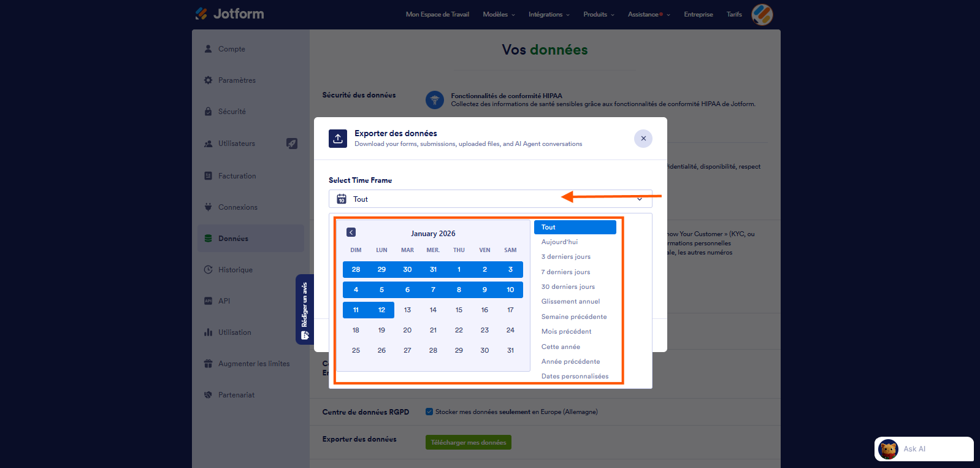This screenshot has height=468, width=980.
Task: Expand the Assistance menu
Action: [649, 14]
